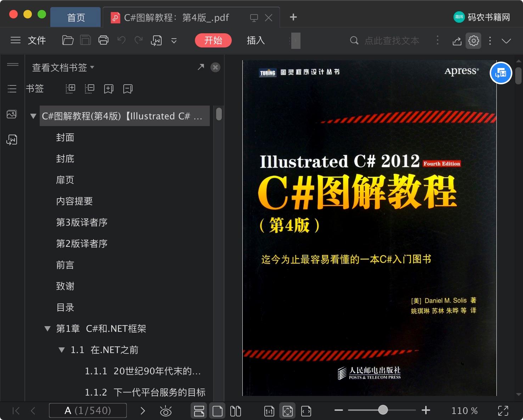
Task: Open bookmark 1.1.1 20世纪90年代末的…
Action: coord(143,371)
